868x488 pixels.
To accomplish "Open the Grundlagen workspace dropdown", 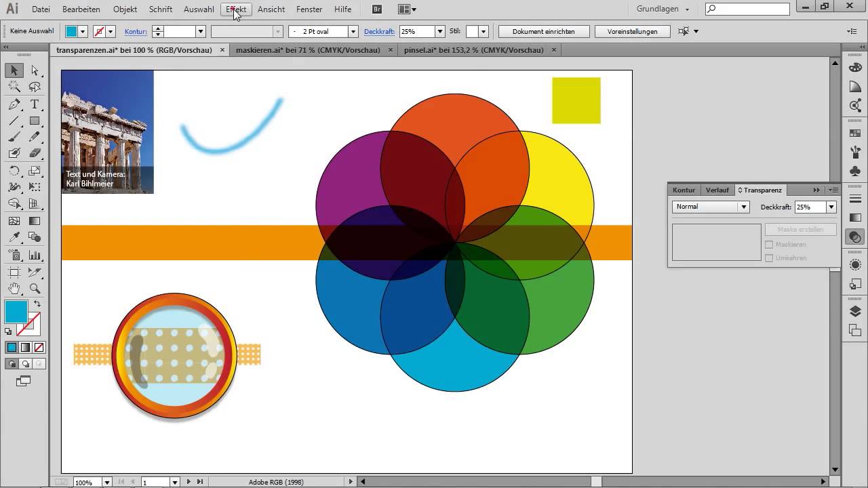I will (663, 9).
